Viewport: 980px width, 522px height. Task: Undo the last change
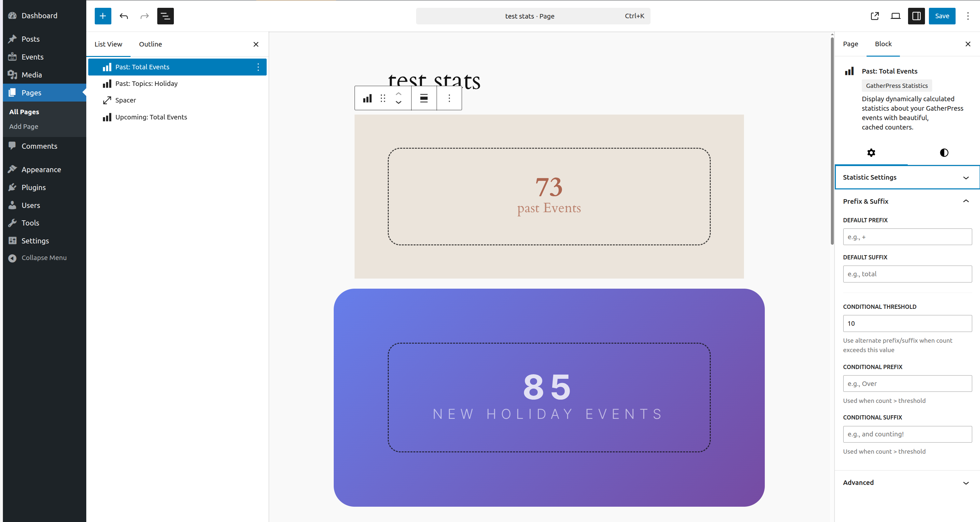tap(124, 16)
